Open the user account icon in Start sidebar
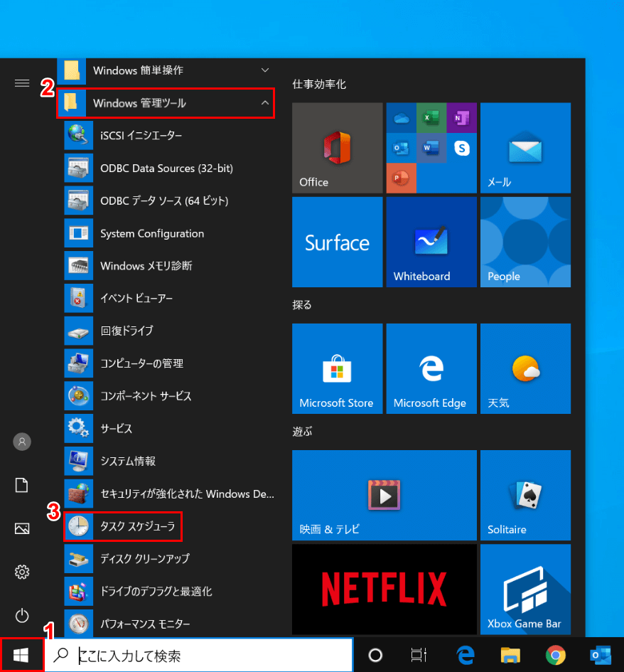 coord(22,442)
